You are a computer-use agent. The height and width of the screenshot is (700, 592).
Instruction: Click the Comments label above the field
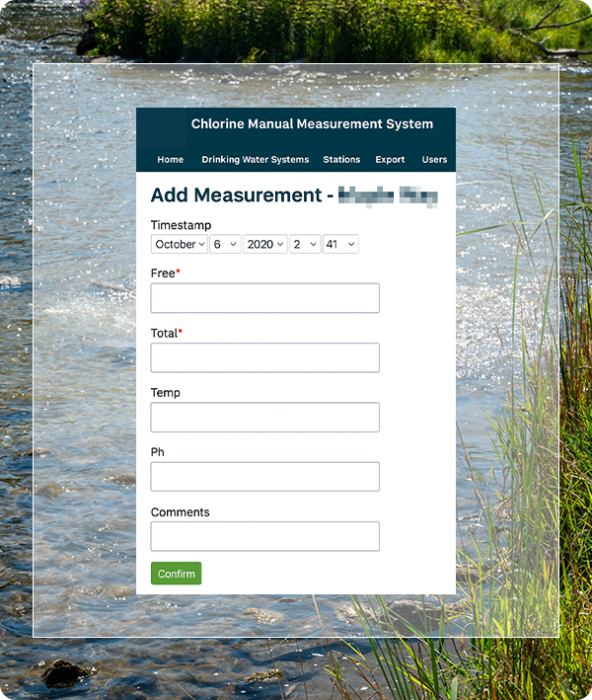(180, 512)
